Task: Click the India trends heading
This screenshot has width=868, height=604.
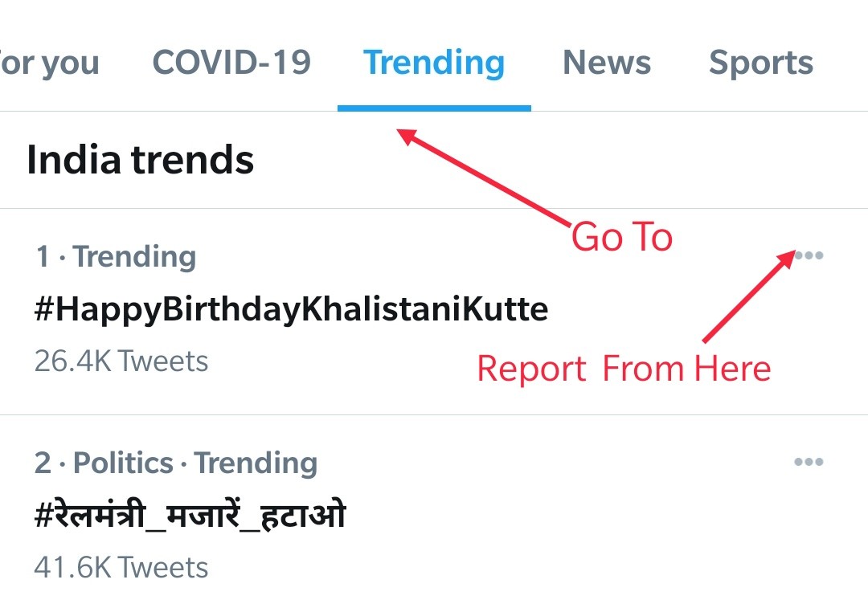Action: (x=141, y=159)
